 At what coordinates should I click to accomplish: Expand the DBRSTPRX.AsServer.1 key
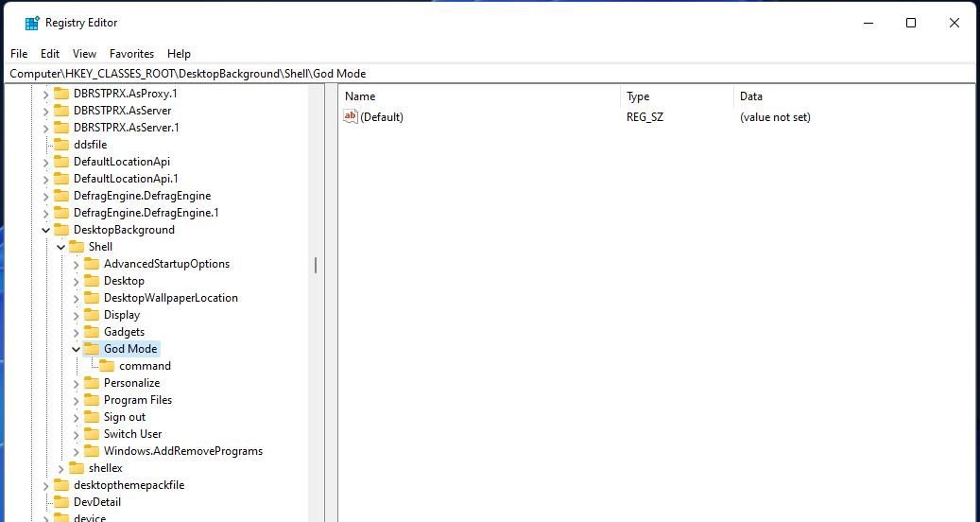tap(45, 129)
